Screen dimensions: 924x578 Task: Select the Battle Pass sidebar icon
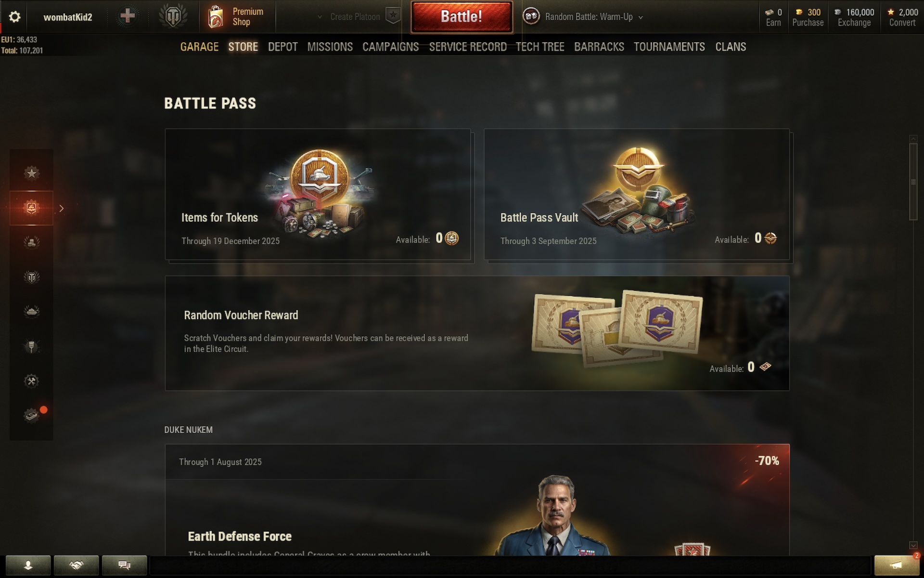point(32,208)
